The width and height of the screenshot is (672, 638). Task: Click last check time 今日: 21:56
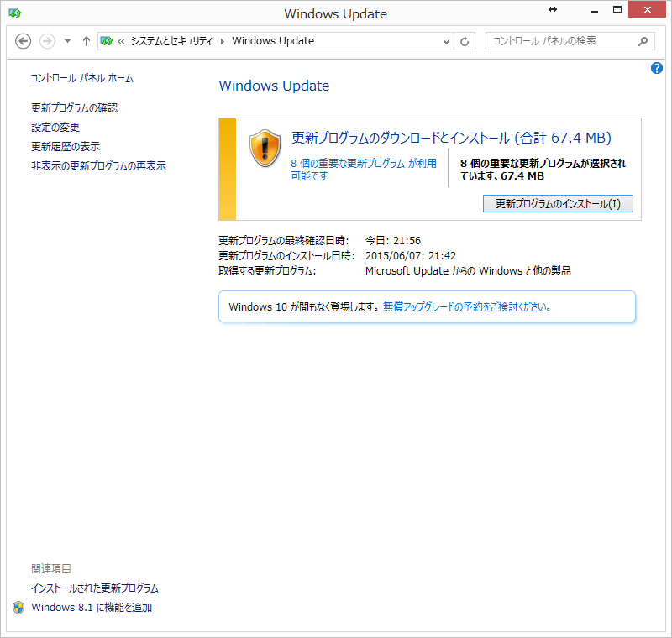pos(393,241)
